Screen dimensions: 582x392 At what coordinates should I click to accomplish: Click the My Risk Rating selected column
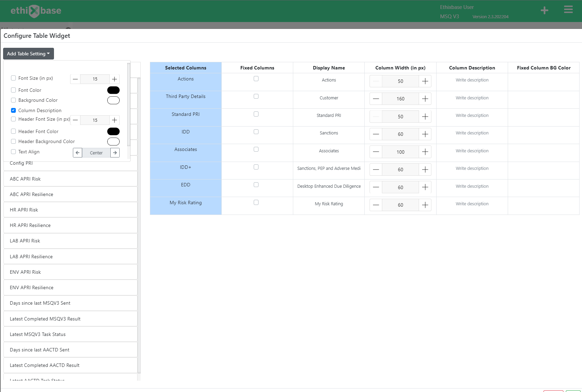tap(186, 203)
